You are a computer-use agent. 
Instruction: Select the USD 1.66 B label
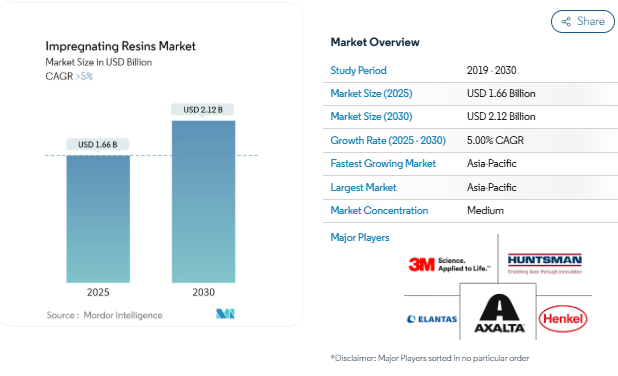(98, 144)
